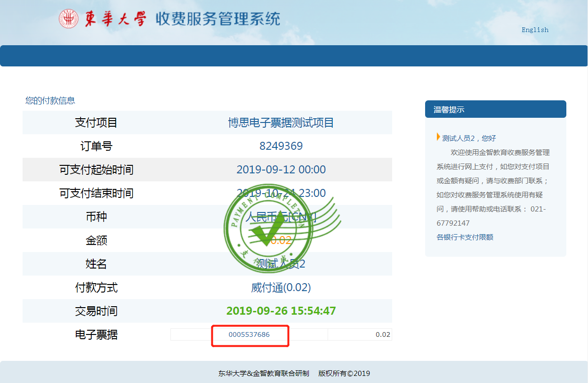
Task: Click the 0.02 amount in the e-receipt row
Action: click(x=382, y=334)
